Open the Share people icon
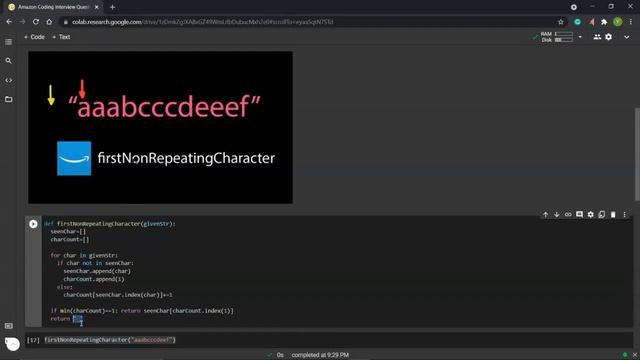This screenshot has height=360, width=640. (x=597, y=37)
